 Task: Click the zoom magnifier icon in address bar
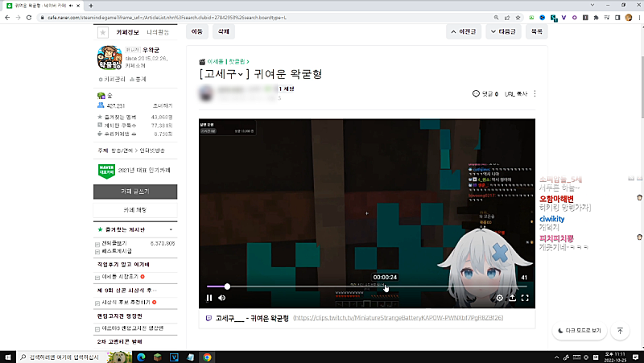[x=496, y=18]
